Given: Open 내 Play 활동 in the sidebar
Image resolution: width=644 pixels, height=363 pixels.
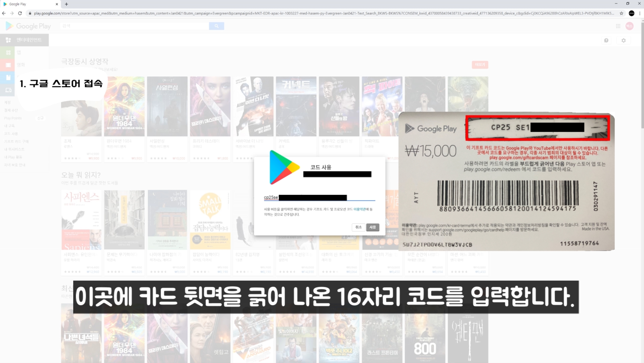Looking at the screenshot, I should click(x=13, y=157).
